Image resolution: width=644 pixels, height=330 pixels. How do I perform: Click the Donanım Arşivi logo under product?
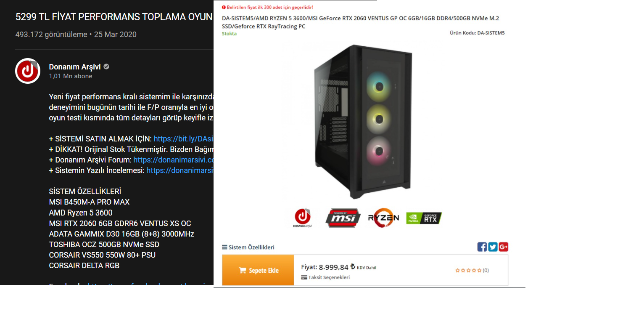click(x=303, y=218)
